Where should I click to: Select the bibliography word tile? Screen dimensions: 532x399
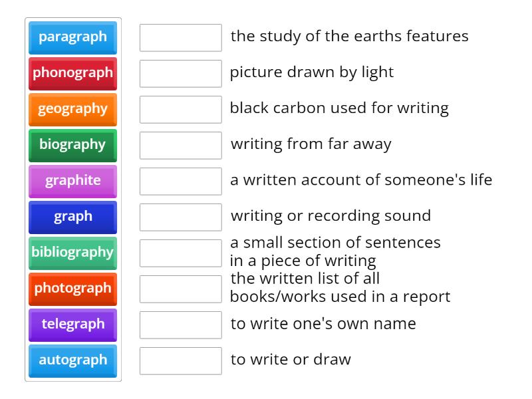point(72,253)
